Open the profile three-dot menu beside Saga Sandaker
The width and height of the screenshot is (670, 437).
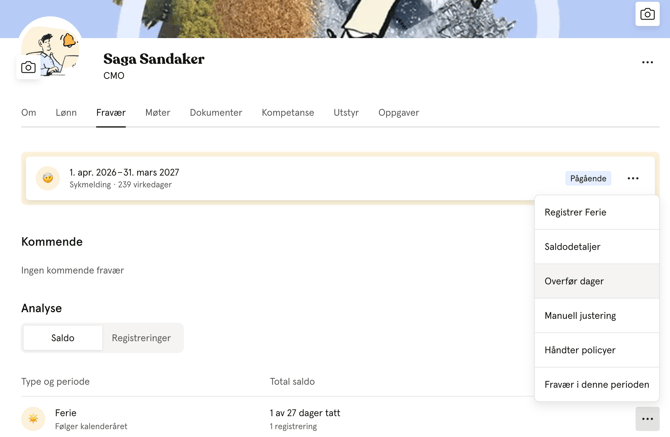point(647,62)
